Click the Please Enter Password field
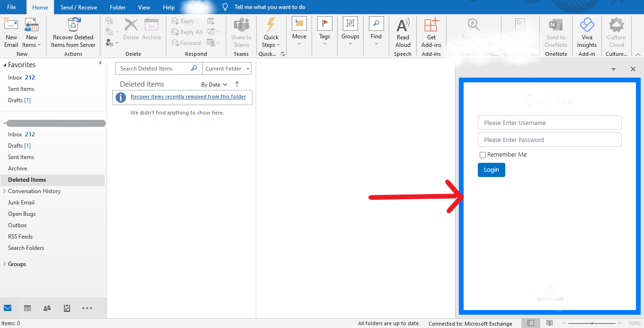 pyautogui.click(x=549, y=140)
